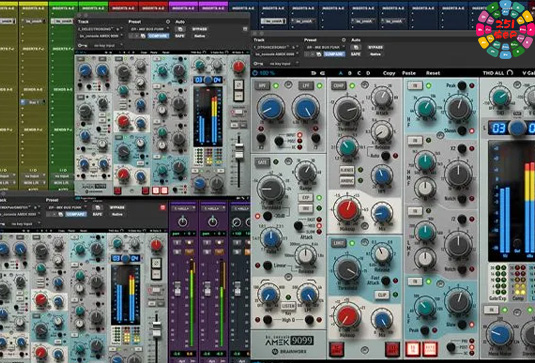The height and width of the screenshot is (363, 535).
Task: Click pan knob on second purple mixer track
Action: (x=213, y=222)
